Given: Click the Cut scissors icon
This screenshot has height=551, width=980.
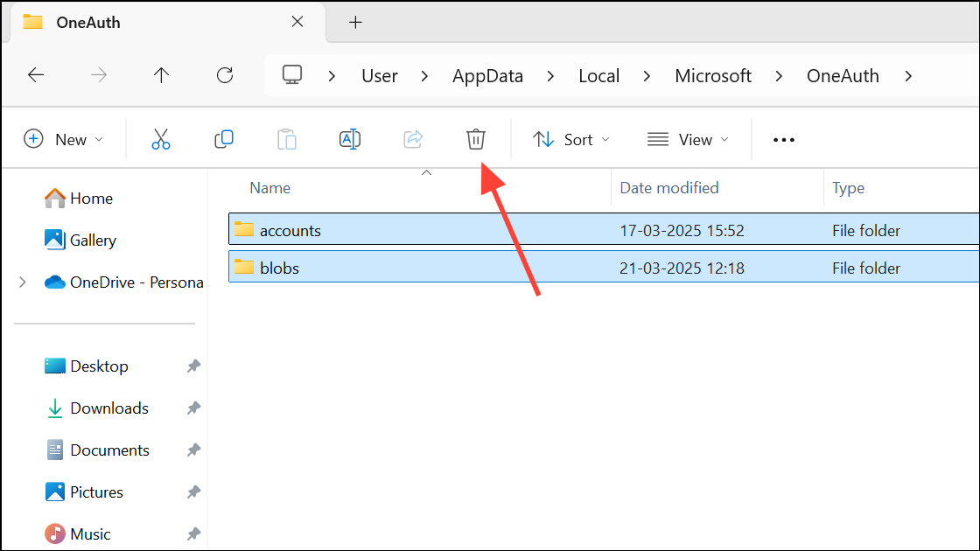Looking at the screenshot, I should (161, 139).
